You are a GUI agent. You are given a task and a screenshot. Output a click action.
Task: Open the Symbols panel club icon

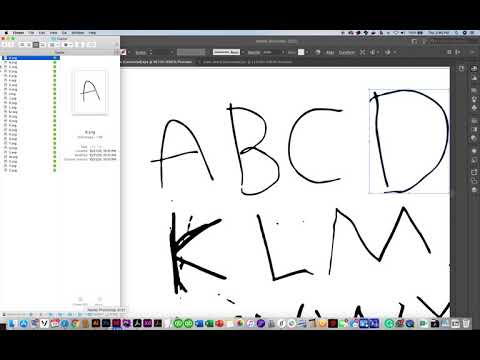pyautogui.click(x=474, y=108)
